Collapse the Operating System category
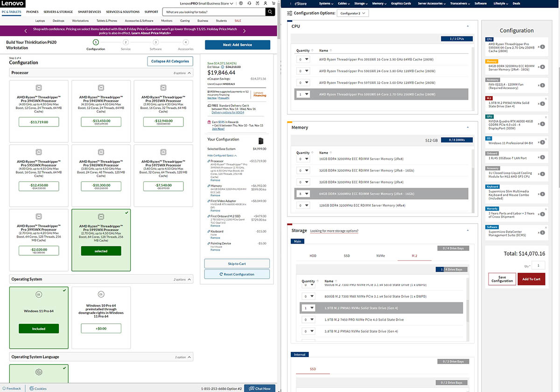Viewport: 560px width, 392px height. click(189, 280)
